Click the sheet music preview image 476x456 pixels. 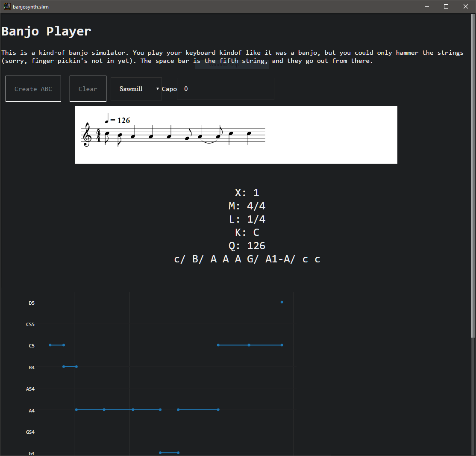[236, 135]
